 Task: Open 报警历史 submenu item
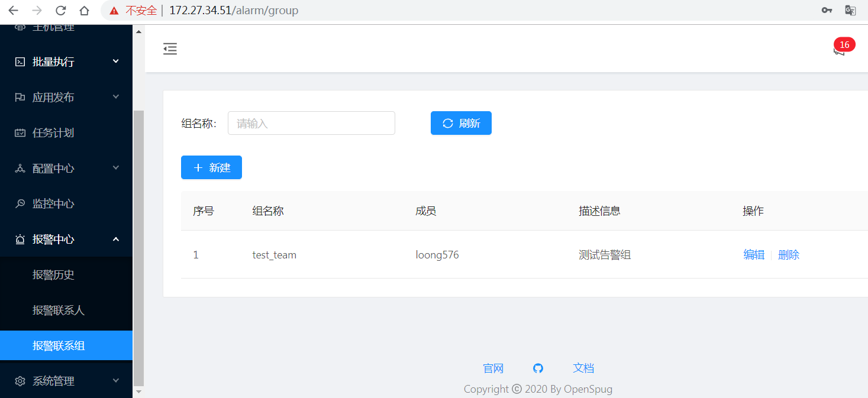click(66, 274)
